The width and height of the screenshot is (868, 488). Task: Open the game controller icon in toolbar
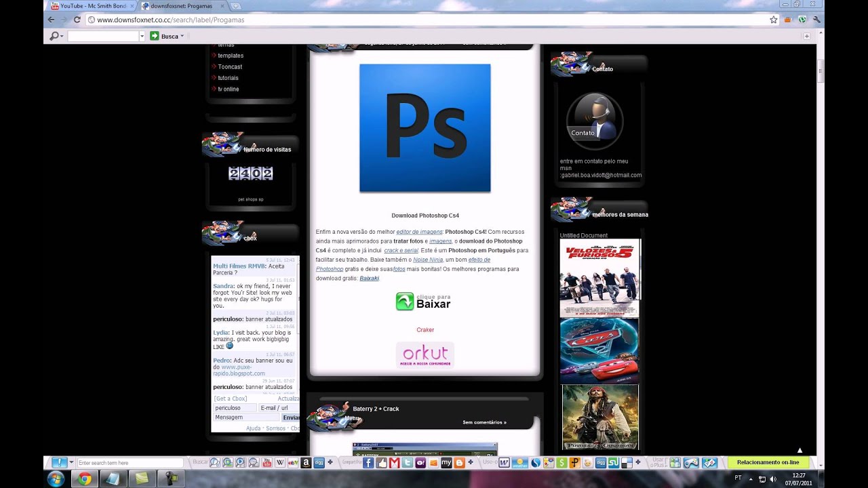[x=691, y=463]
